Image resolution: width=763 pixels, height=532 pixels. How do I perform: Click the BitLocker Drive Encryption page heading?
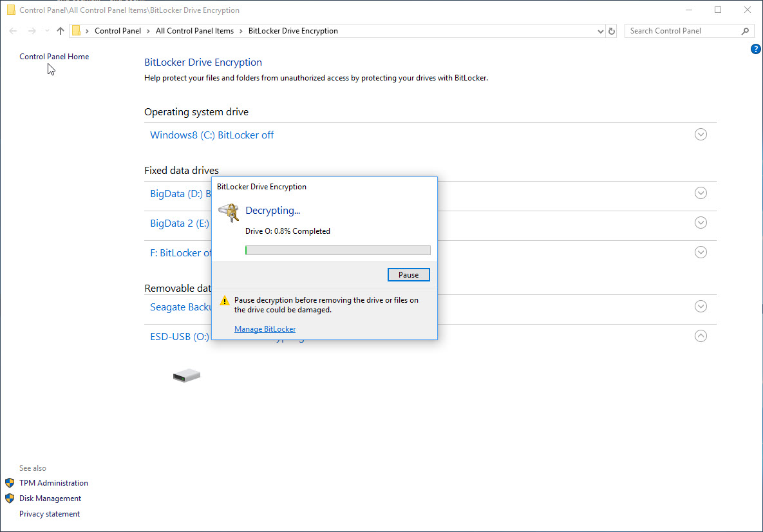[x=203, y=62]
